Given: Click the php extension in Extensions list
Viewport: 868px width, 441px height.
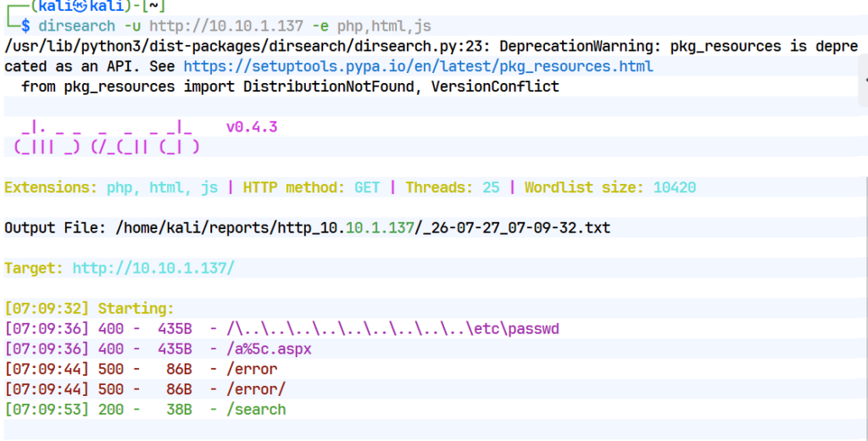Looking at the screenshot, I should click(x=120, y=187).
